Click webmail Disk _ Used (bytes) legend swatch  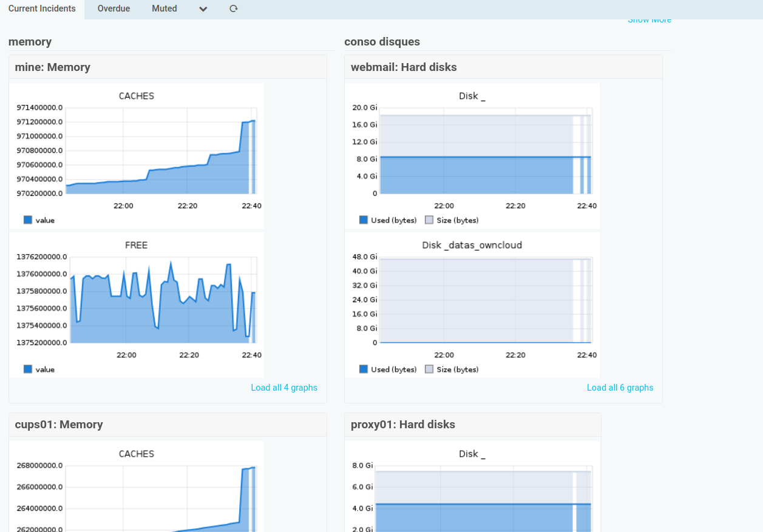pos(364,220)
